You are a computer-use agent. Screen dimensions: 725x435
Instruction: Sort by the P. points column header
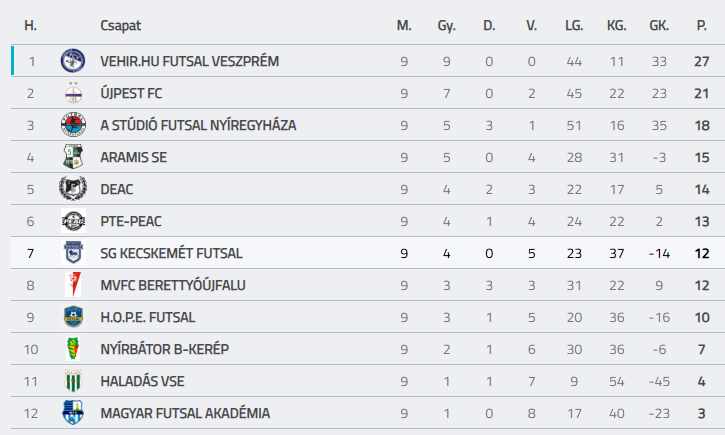click(x=701, y=25)
